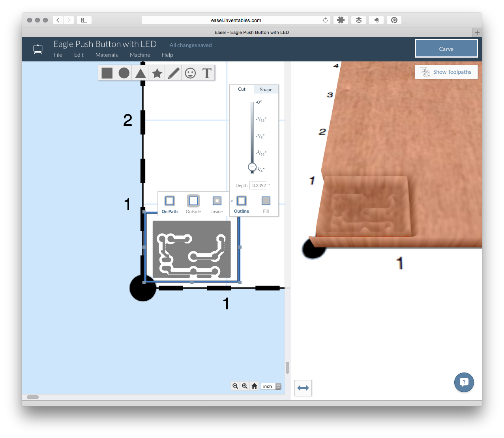Click the cut depth slider handle
This screenshot has width=504, height=438.
click(x=252, y=167)
